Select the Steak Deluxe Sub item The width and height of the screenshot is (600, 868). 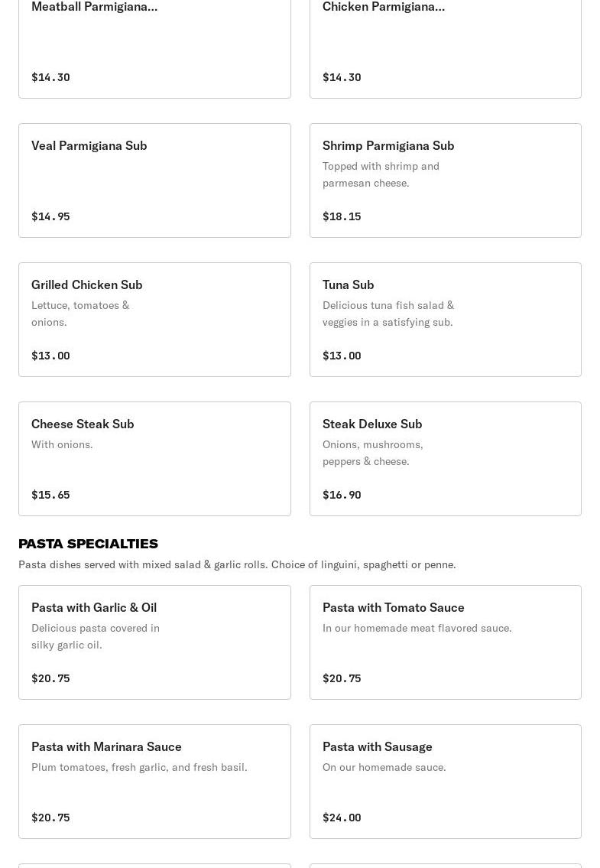tap(445, 459)
